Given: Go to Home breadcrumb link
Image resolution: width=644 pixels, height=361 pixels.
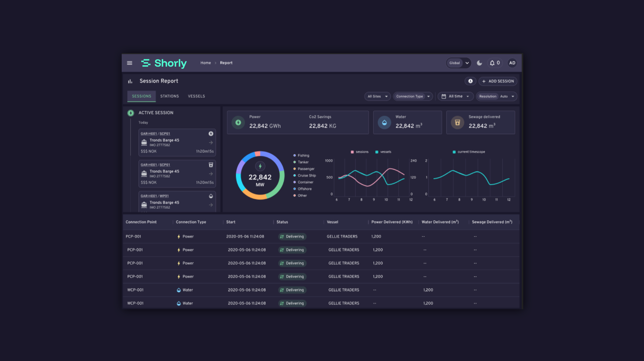Looking at the screenshot, I should coord(205,63).
